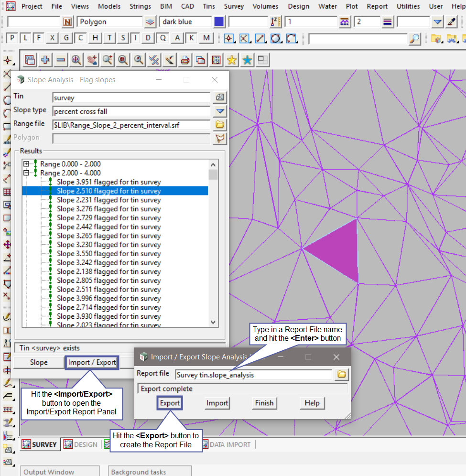This screenshot has width=466, height=476.
Task: Collapse the Range 2.000 - 4.000 tree node
Action: pos(26,173)
